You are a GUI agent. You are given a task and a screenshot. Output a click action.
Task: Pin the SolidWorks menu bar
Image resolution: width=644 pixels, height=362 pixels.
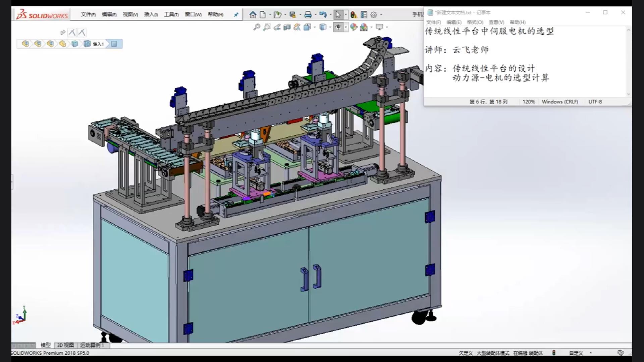(x=236, y=14)
